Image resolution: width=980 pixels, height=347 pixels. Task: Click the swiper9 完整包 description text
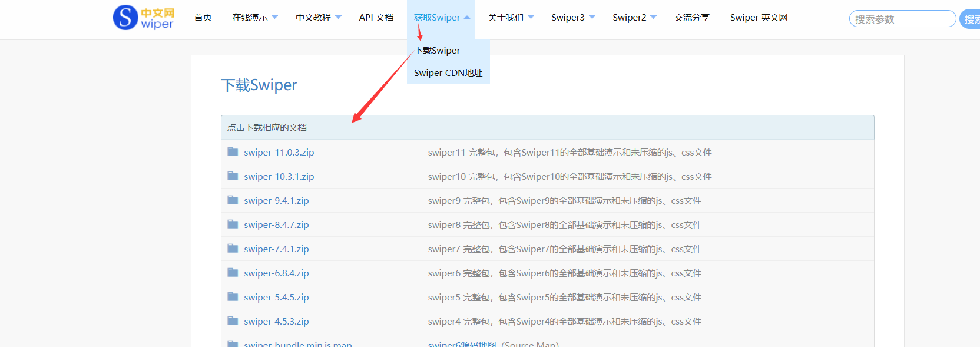[564, 201]
